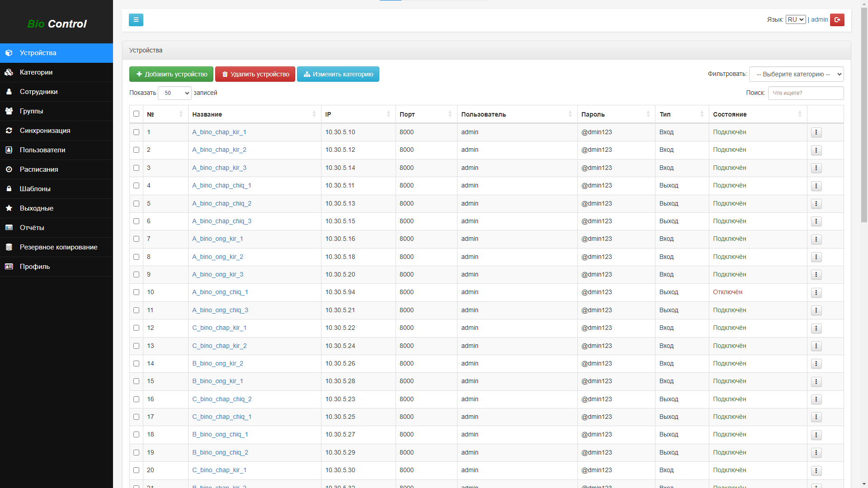Open the records-per-page dropdown showing 50
Image resolution: width=868 pixels, height=488 pixels.
tap(175, 93)
